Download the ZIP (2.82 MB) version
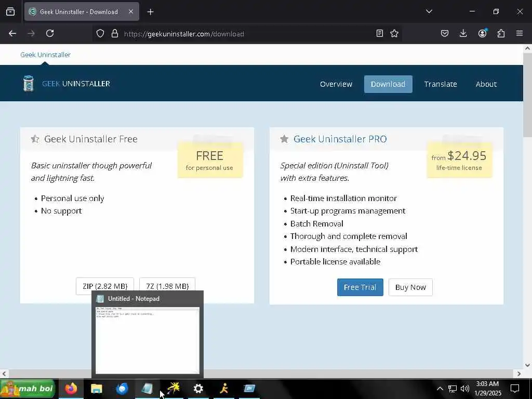Image resolution: width=532 pixels, height=399 pixels. point(105,286)
